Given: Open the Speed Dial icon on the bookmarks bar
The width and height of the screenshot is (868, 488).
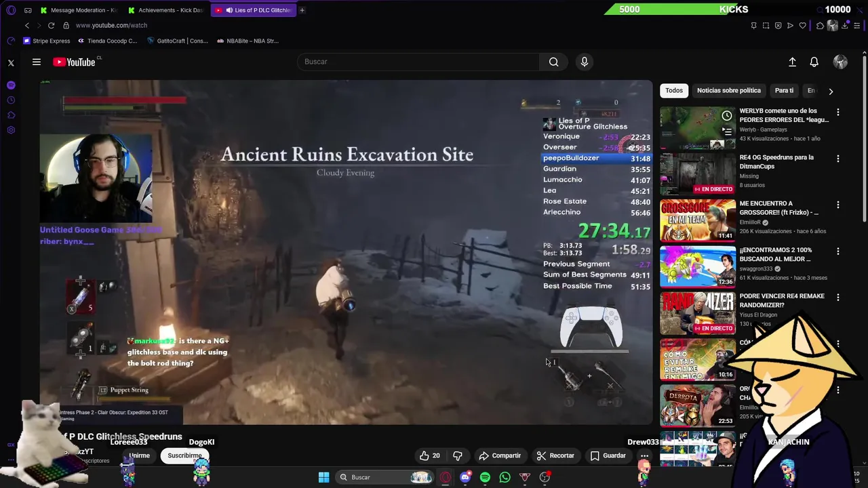Looking at the screenshot, I should (11, 41).
